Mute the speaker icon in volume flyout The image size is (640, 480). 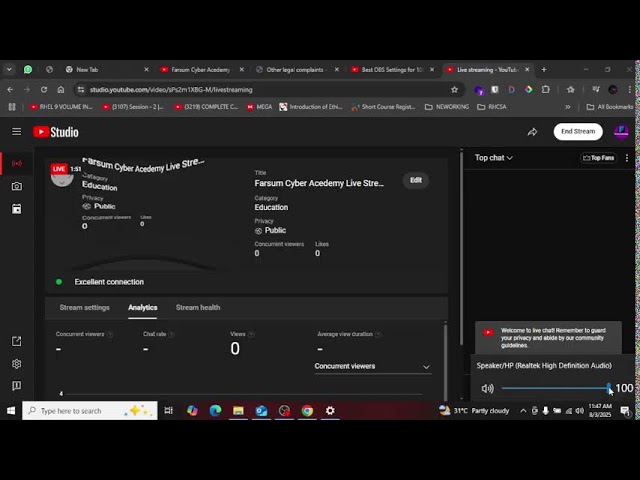pos(487,388)
